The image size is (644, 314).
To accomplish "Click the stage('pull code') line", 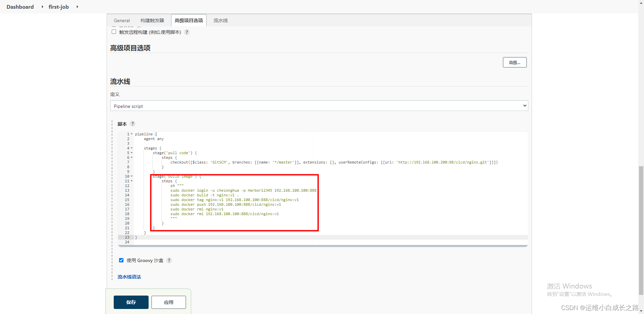I will point(175,153).
